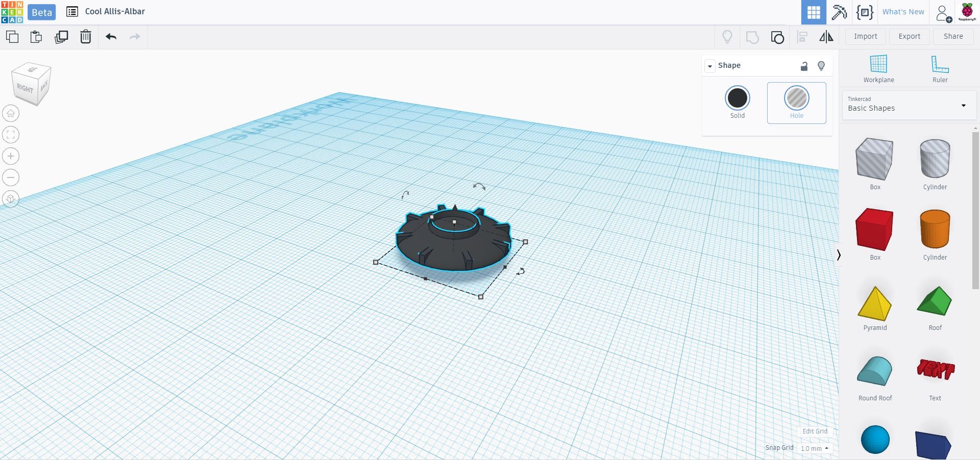Undo the last action
The width and height of the screenshot is (980, 460).
pyautogui.click(x=111, y=37)
